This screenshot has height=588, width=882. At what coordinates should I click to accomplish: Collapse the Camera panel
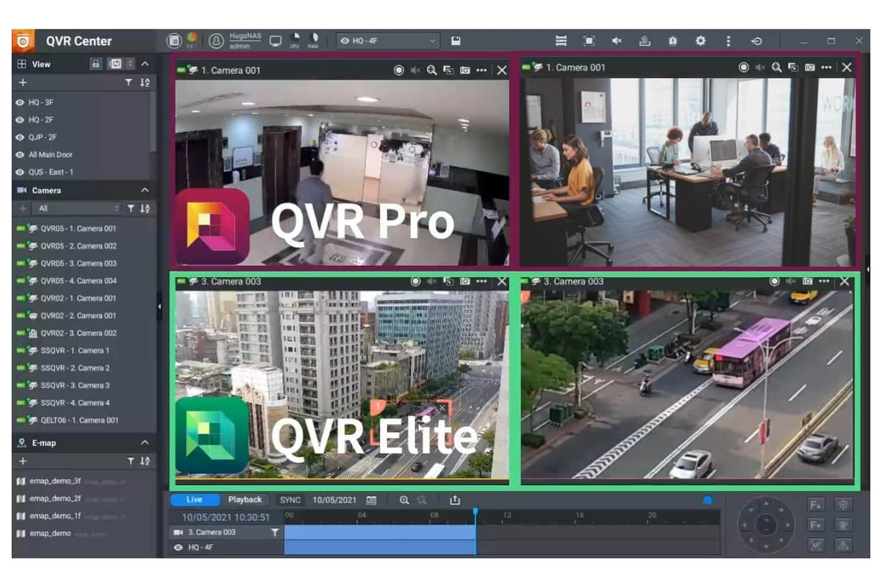coord(145,190)
